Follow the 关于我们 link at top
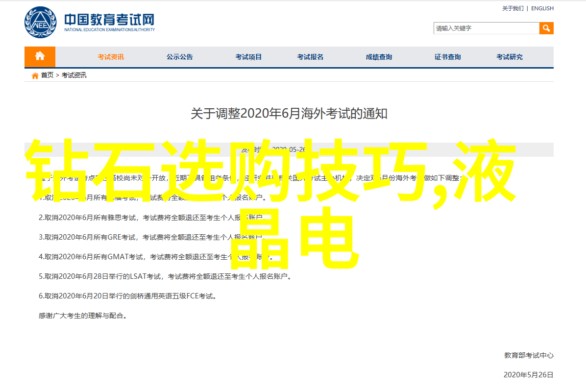586x392 pixels. coord(513,8)
